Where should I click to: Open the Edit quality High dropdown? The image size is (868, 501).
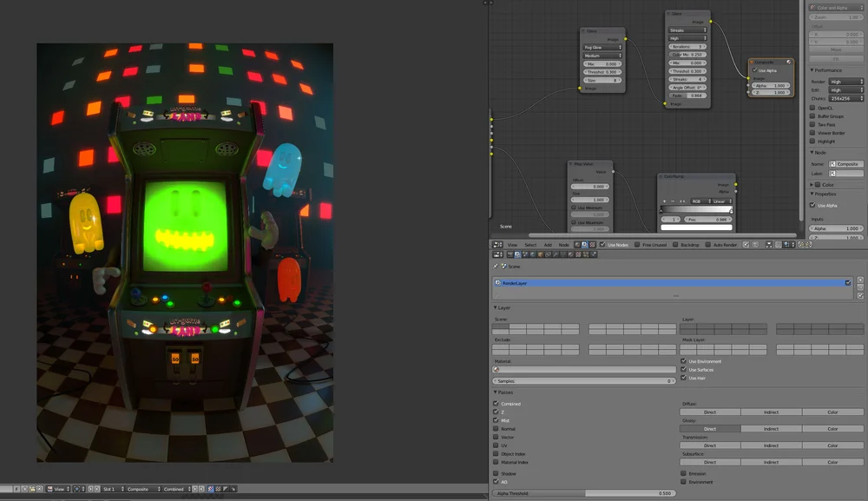pos(845,89)
